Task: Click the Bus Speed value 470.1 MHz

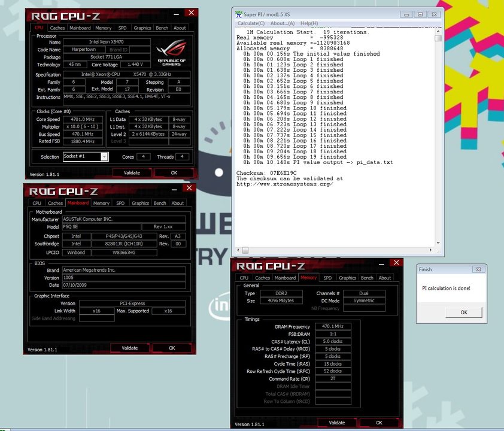Action: coord(83,134)
